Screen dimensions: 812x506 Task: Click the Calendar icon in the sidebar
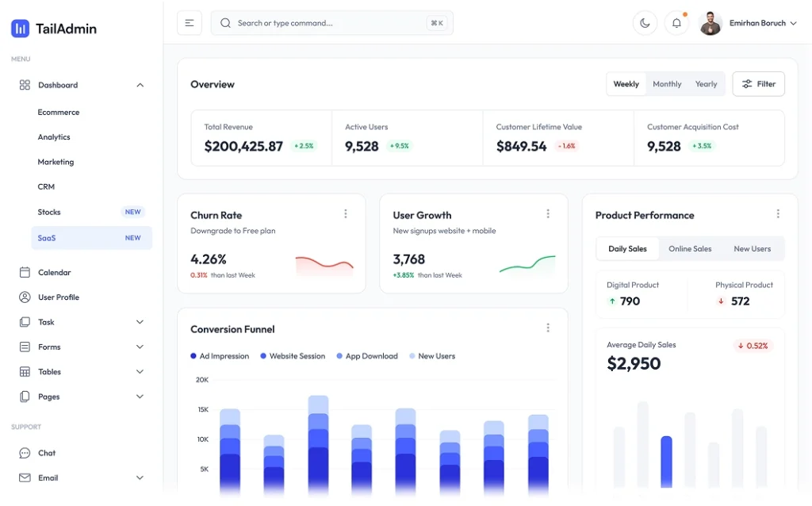[25, 272]
